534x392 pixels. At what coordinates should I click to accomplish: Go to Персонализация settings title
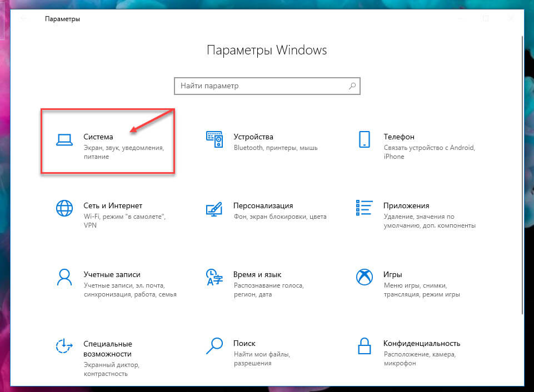[263, 205]
